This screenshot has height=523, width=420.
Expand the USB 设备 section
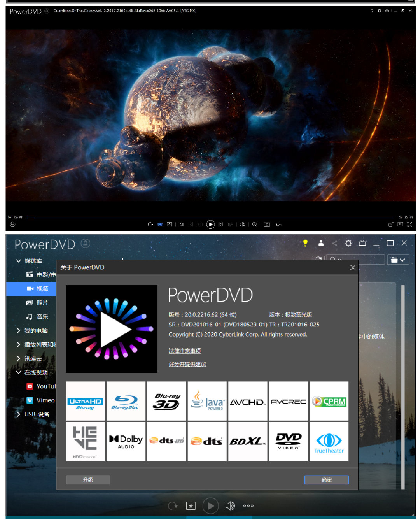tap(18, 414)
